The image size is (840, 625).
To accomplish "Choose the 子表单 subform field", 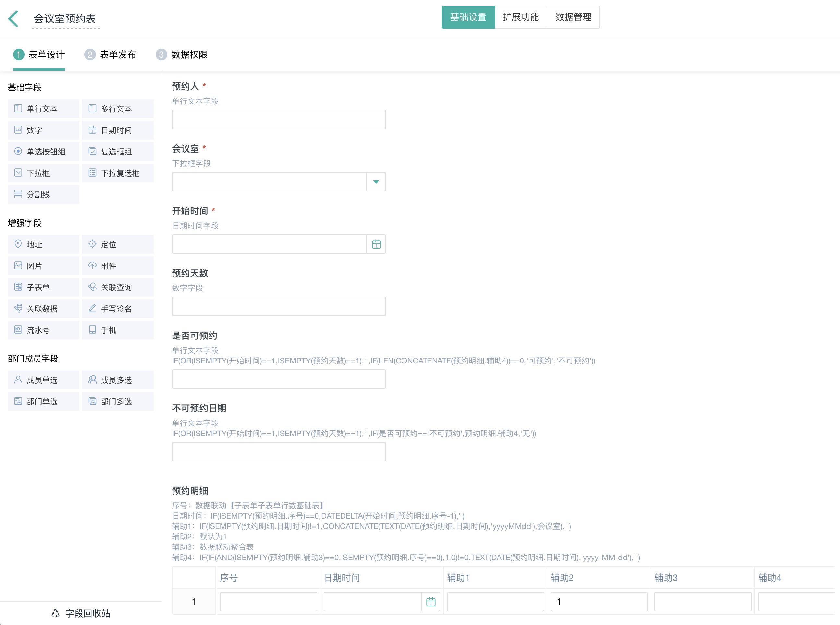I will (43, 287).
